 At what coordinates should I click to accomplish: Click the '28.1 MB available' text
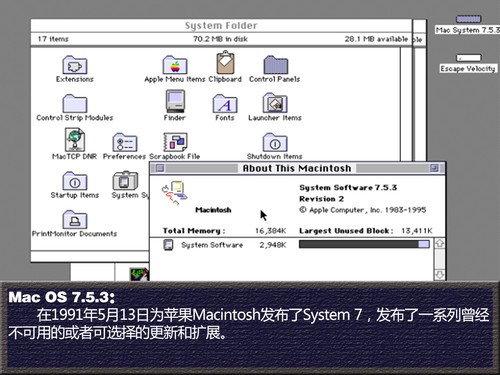point(376,39)
